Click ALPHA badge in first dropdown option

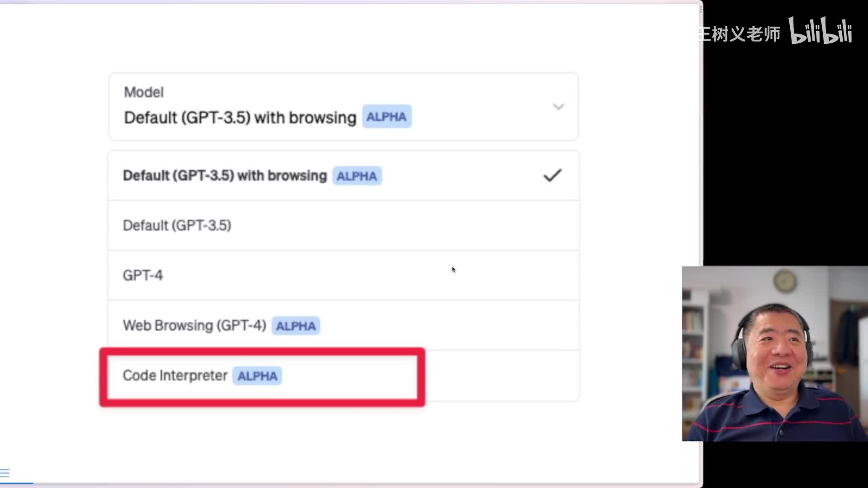point(357,176)
